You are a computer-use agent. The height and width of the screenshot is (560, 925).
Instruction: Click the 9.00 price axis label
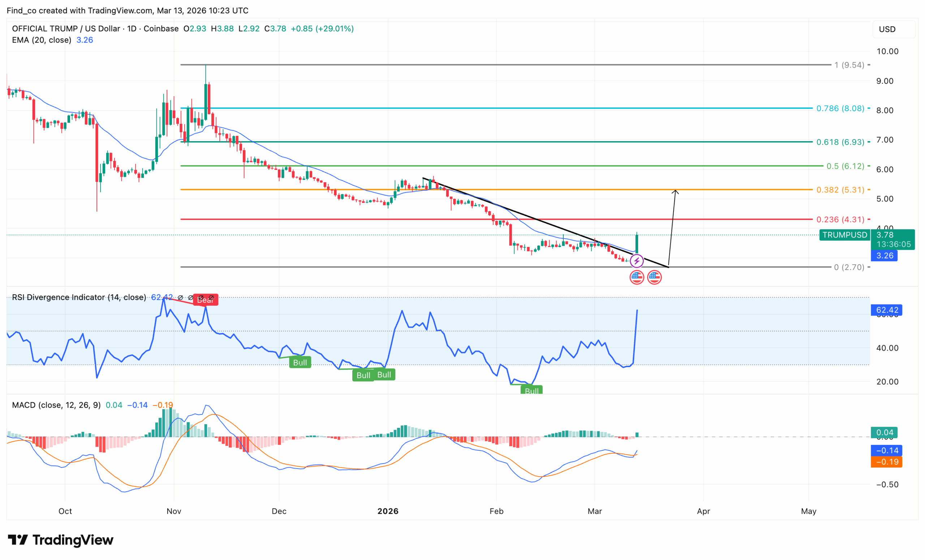coord(885,81)
